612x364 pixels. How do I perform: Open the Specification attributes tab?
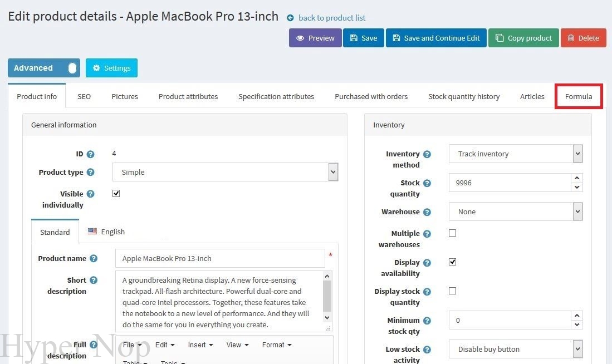(276, 96)
